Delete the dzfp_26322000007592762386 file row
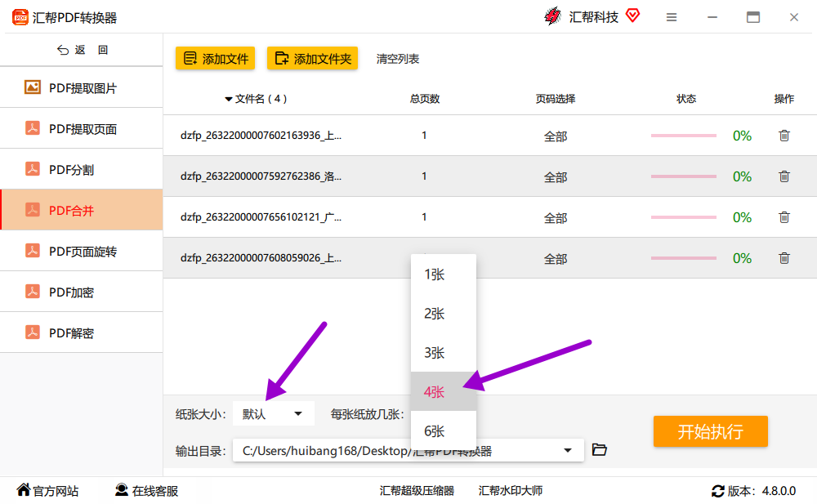The width and height of the screenshot is (817, 504). (x=784, y=176)
